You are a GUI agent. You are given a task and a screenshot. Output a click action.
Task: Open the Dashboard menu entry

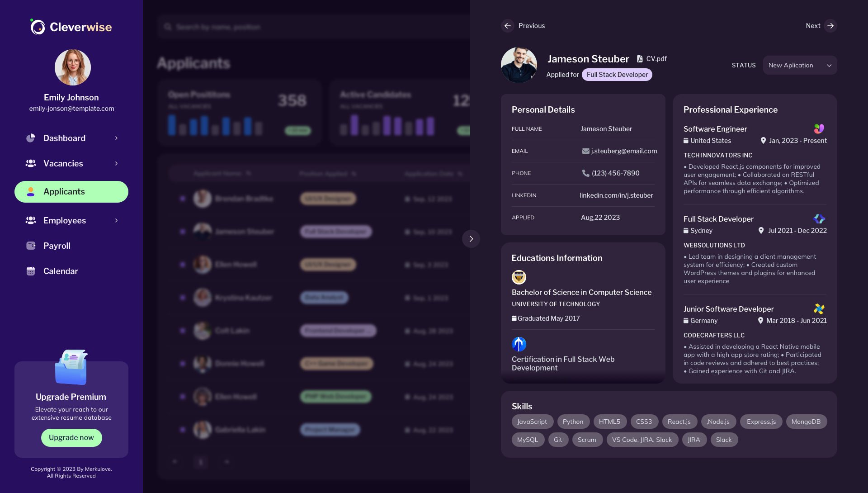[64, 138]
